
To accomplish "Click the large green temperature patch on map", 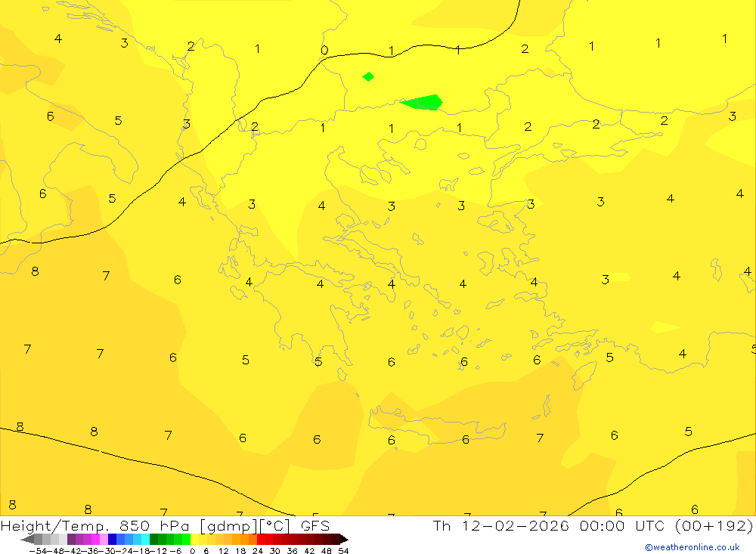I will point(423,102).
